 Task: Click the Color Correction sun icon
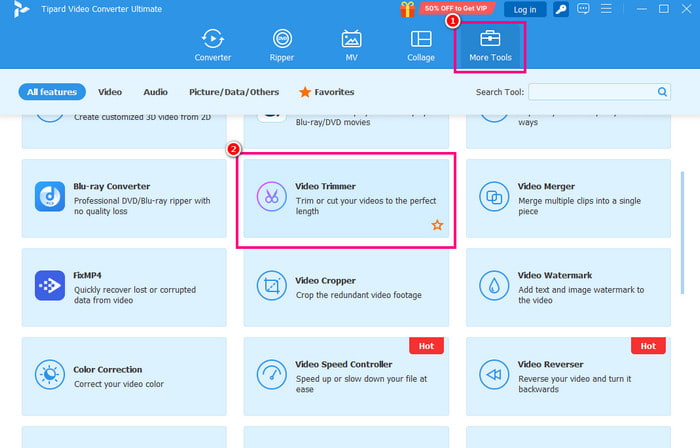[50, 374]
